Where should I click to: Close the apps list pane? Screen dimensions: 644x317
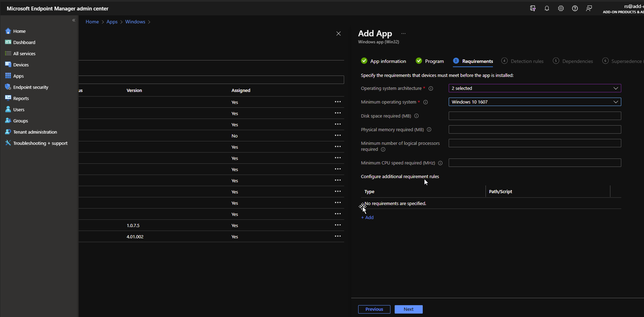click(x=339, y=34)
